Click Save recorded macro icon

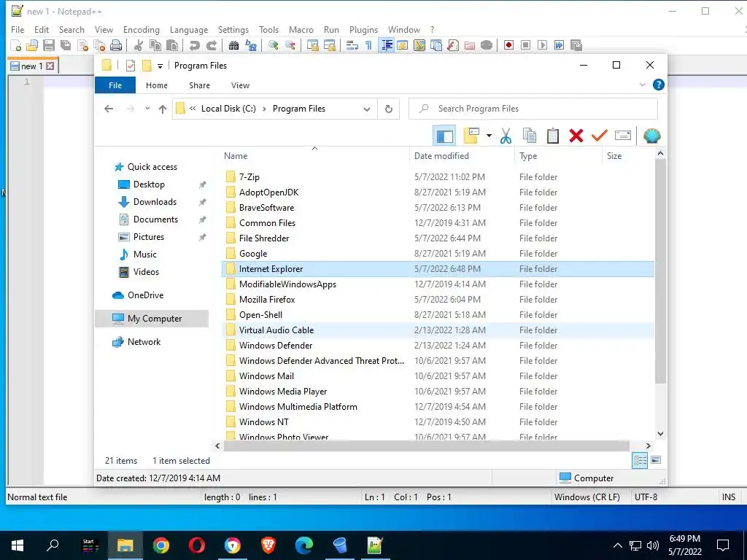(x=576, y=45)
